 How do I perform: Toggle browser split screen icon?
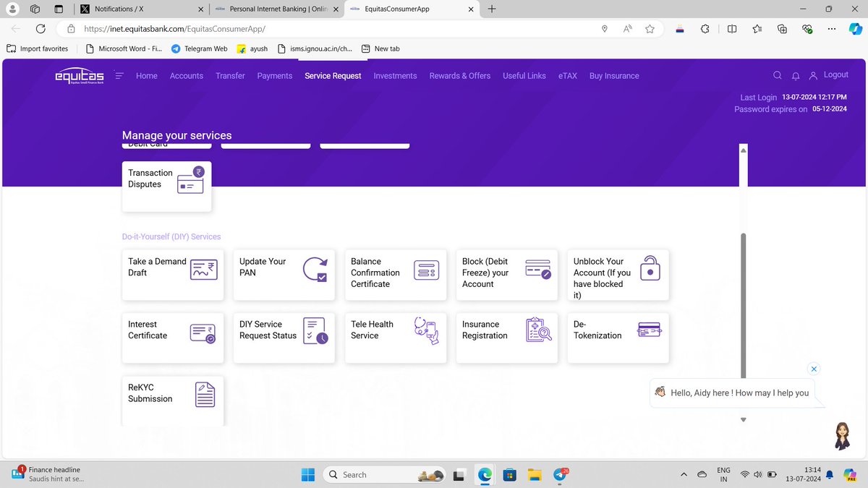[x=732, y=29]
